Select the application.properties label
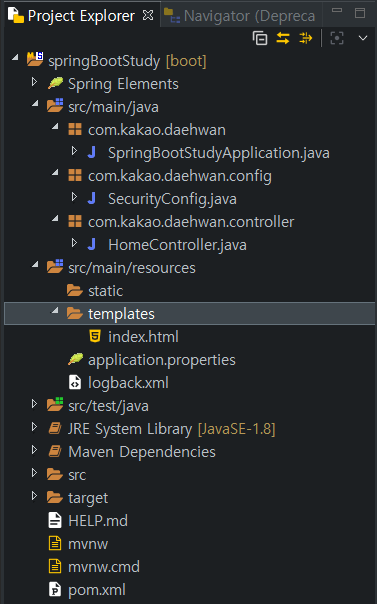Screen dimensions: 377x604 162,360
